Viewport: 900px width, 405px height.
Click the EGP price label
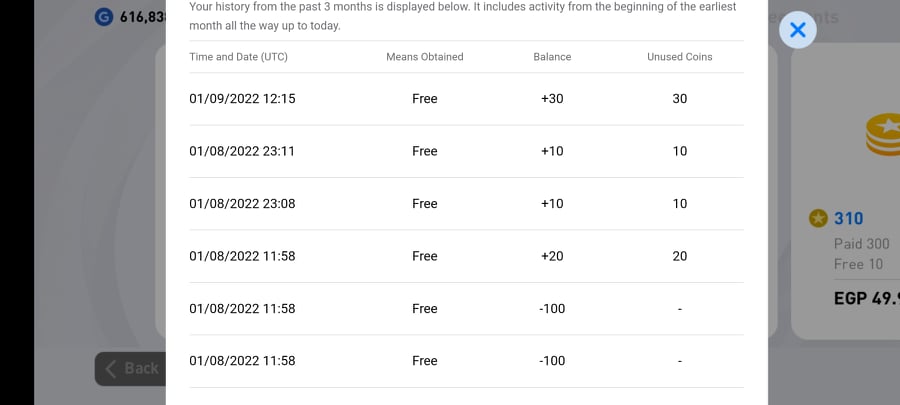pos(867,298)
